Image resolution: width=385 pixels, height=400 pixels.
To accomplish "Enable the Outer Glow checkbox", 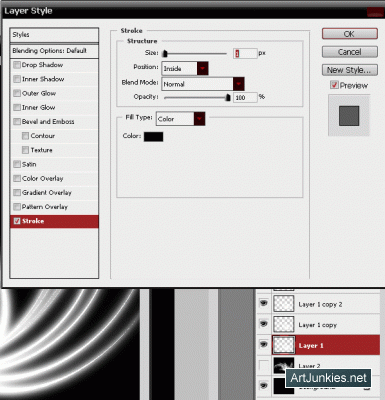I will click(17, 93).
